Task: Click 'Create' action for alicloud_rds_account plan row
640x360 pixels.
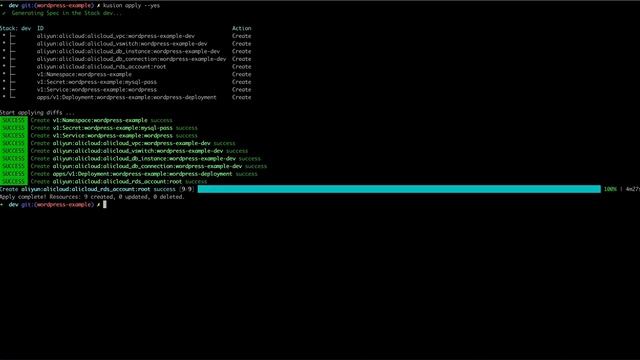Action: coord(242,67)
